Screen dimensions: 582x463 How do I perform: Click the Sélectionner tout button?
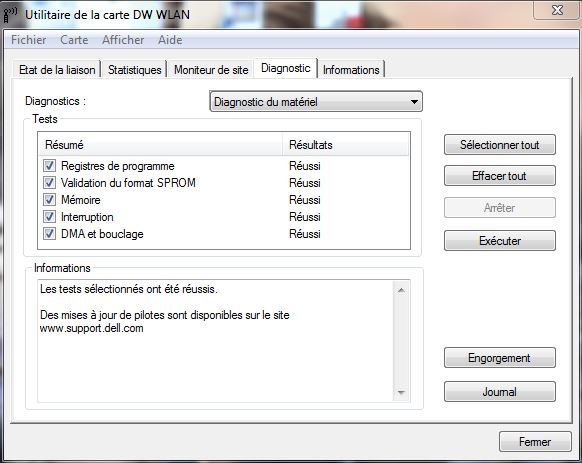[x=500, y=145]
